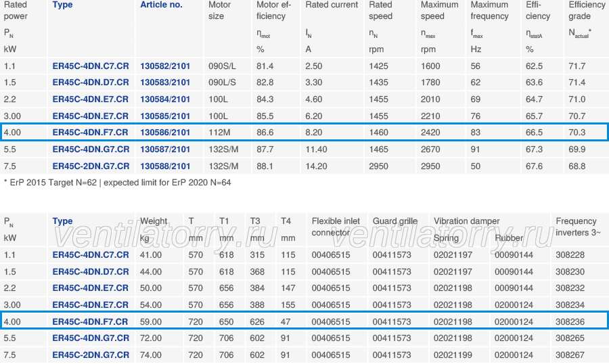Select the 'Flexible inlet connector' column header
The width and height of the screenshot is (609, 364).
tap(336, 227)
